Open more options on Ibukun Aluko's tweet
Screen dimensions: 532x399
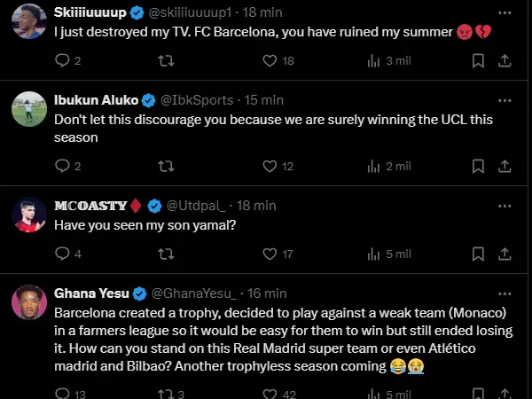(505, 99)
